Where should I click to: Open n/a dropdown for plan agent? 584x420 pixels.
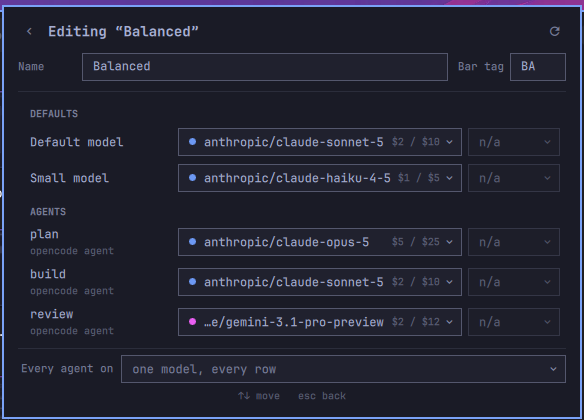(514, 242)
